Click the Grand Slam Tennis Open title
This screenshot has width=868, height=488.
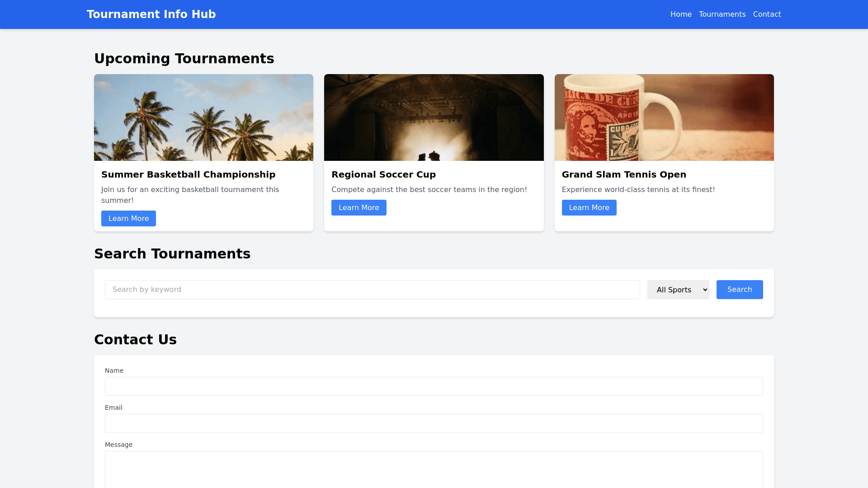tap(623, 174)
